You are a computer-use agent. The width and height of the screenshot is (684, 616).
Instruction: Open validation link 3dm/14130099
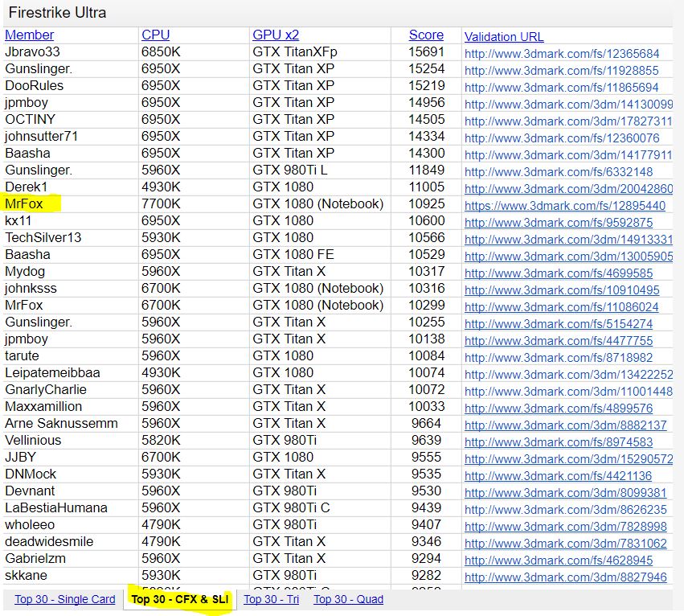point(569,105)
